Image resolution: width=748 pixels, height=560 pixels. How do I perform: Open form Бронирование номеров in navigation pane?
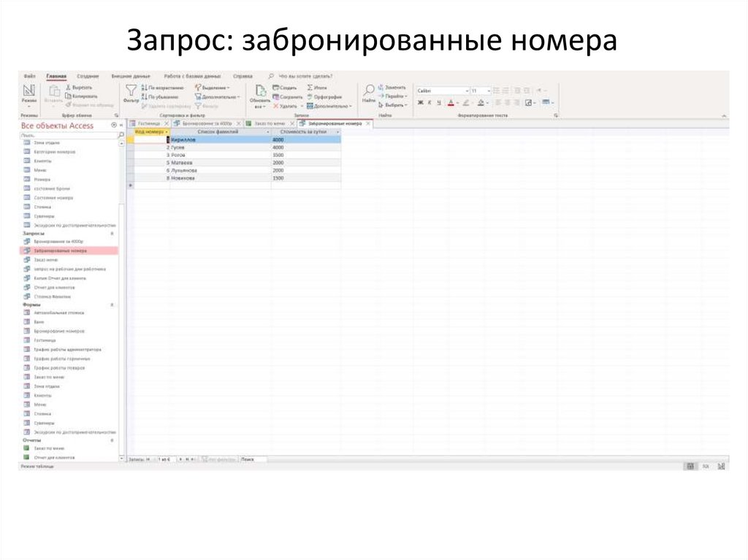[58, 331]
